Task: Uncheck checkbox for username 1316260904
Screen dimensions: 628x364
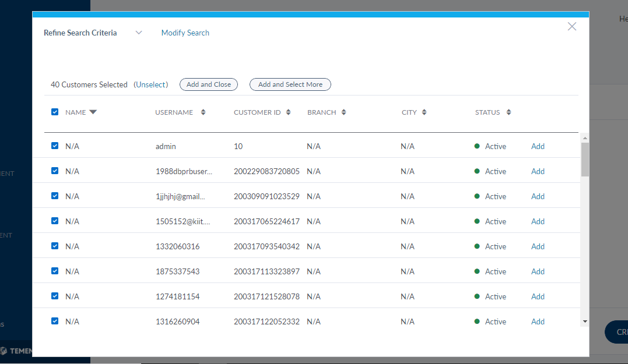Action: 55,321
